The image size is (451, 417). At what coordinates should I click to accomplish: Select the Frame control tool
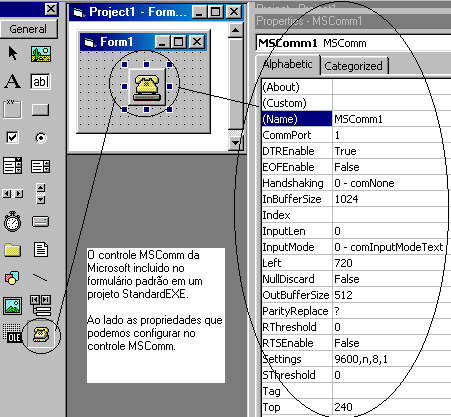[12, 109]
